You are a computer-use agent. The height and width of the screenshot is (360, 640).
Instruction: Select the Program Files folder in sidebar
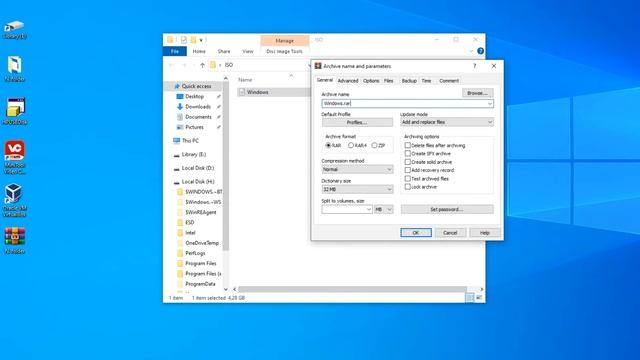pos(201,263)
